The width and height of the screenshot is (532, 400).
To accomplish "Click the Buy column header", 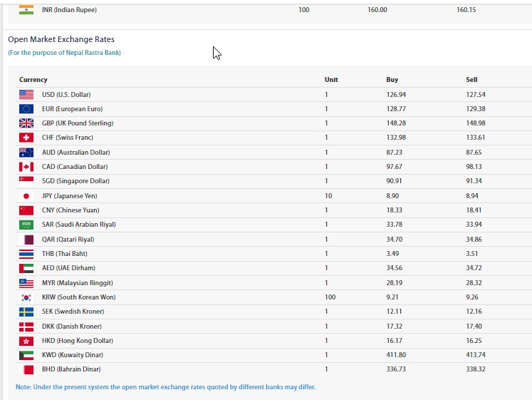I will pyautogui.click(x=392, y=80).
